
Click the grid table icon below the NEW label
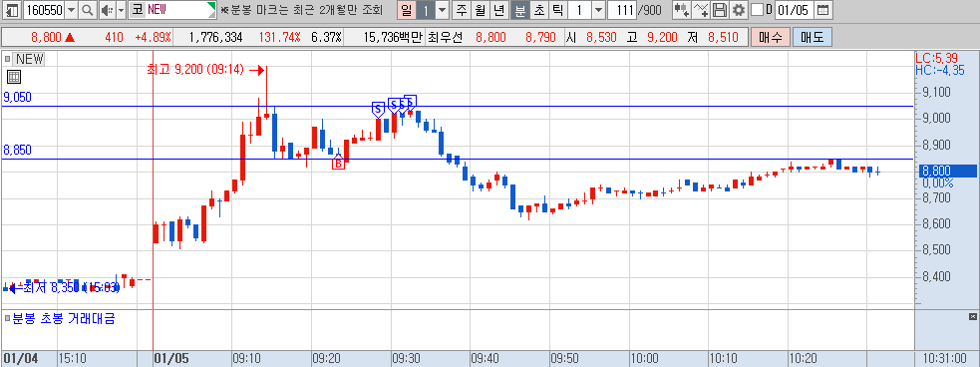click(14, 77)
